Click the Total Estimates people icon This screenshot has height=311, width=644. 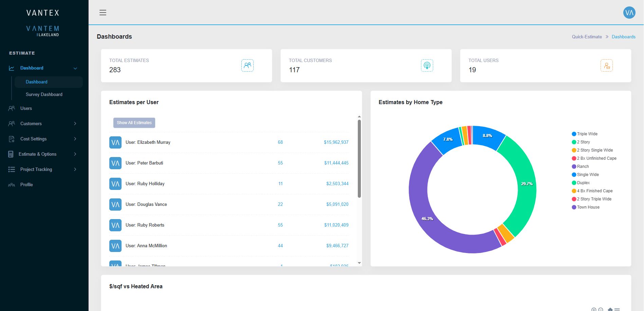pos(247,65)
